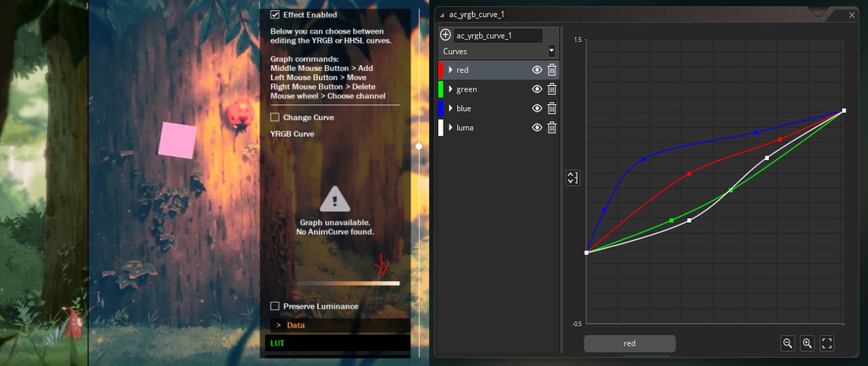Click the gradient slider bar

click(x=343, y=283)
